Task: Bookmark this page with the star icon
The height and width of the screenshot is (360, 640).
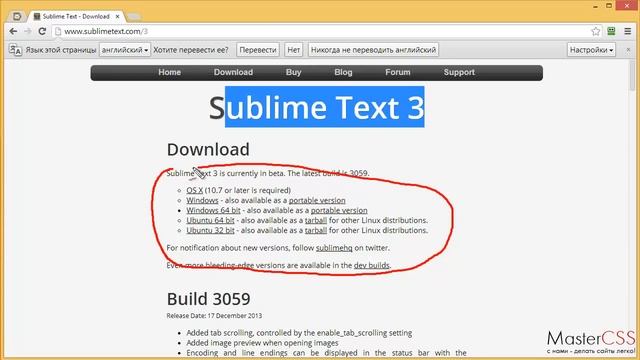Action: tap(596, 31)
